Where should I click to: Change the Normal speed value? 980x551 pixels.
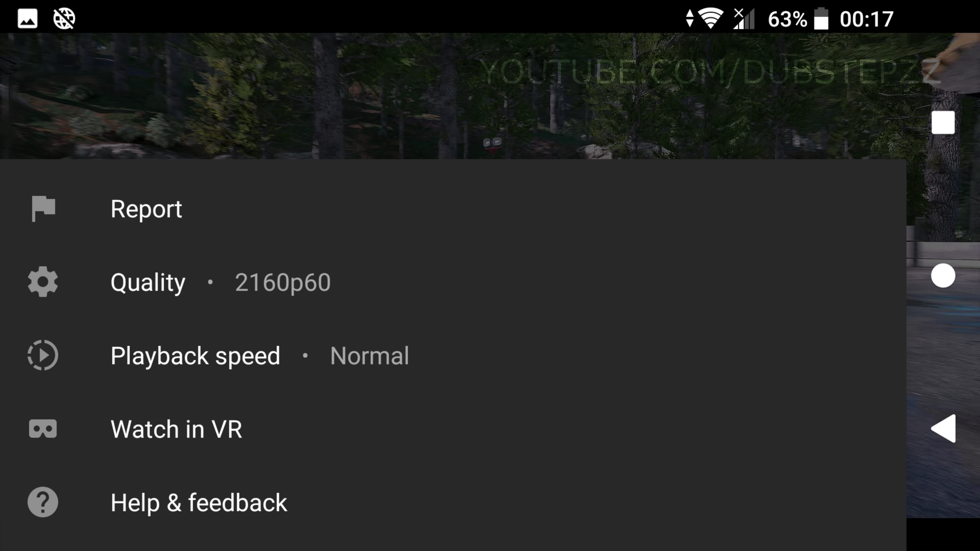point(369,356)
